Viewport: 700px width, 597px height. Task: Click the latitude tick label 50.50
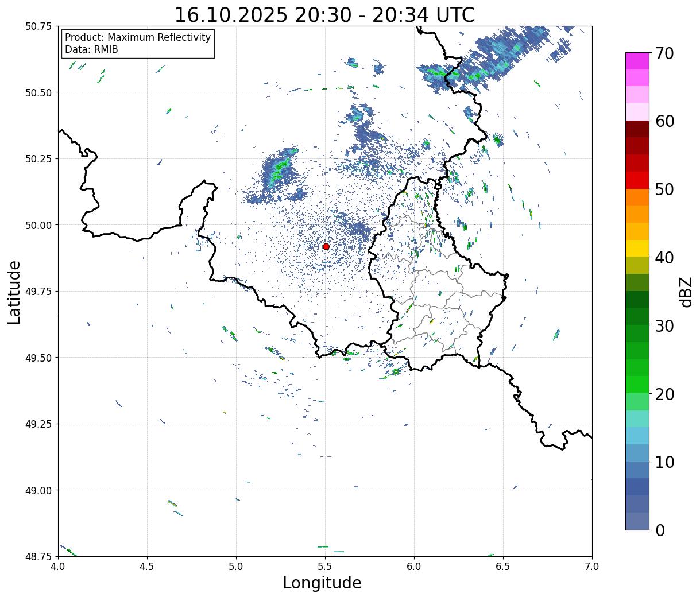point(38,92)
